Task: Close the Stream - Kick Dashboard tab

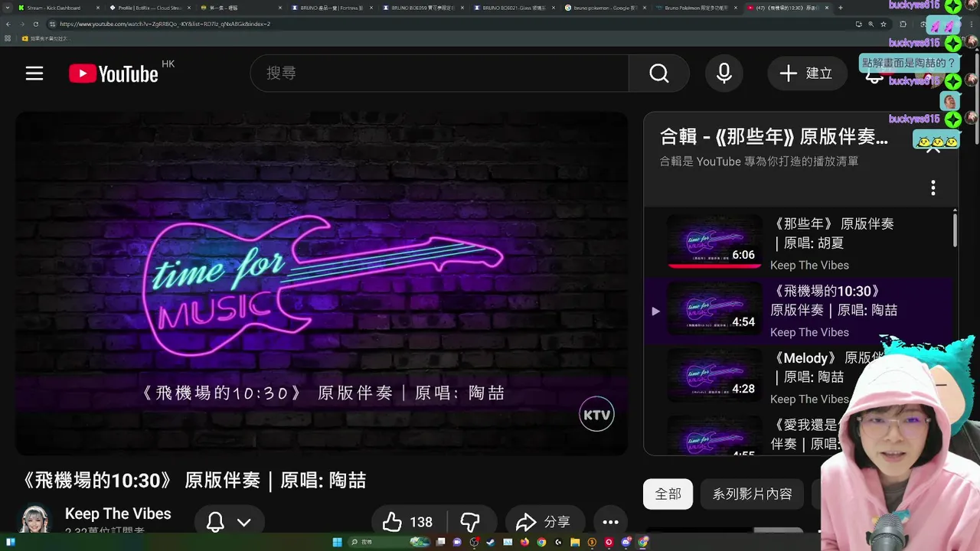Action: point(98,8)
